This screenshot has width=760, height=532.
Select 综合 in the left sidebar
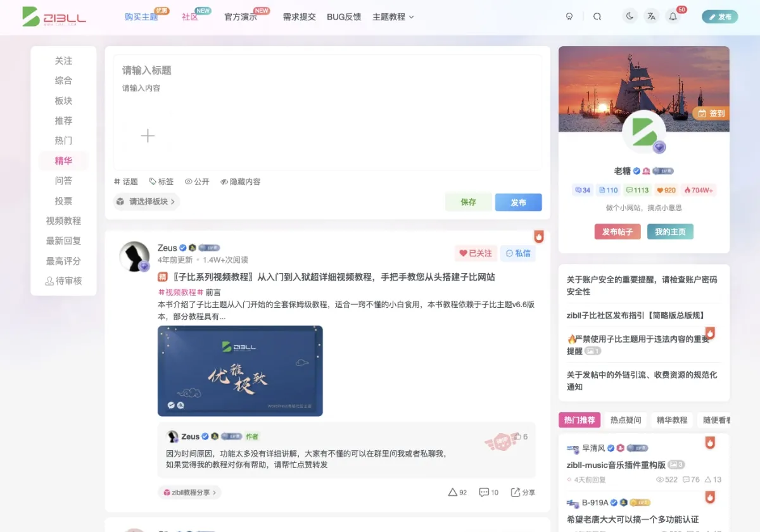click(x=63, y=80)
